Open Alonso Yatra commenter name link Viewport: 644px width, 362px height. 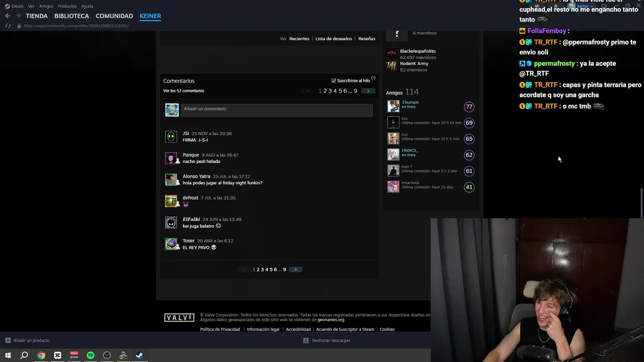click(x=196, y=176)
